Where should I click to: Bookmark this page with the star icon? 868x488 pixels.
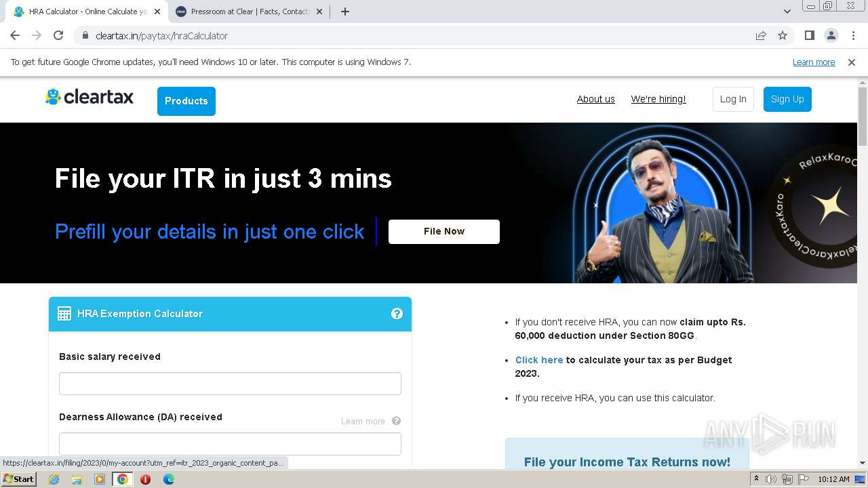[x=783, y=35]
